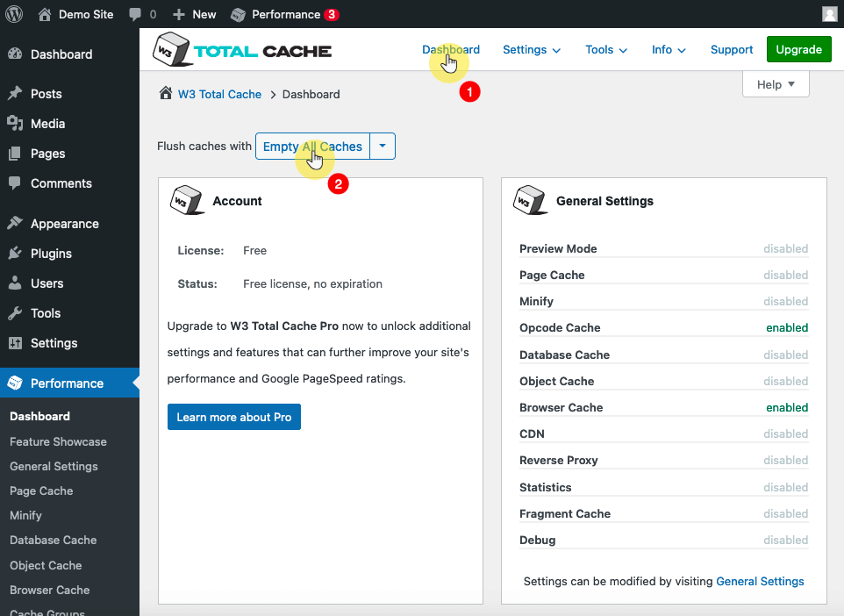Open the Tools dropdown in plugin header
Viewport: 844px width, 616px height.
coord(606,49)
